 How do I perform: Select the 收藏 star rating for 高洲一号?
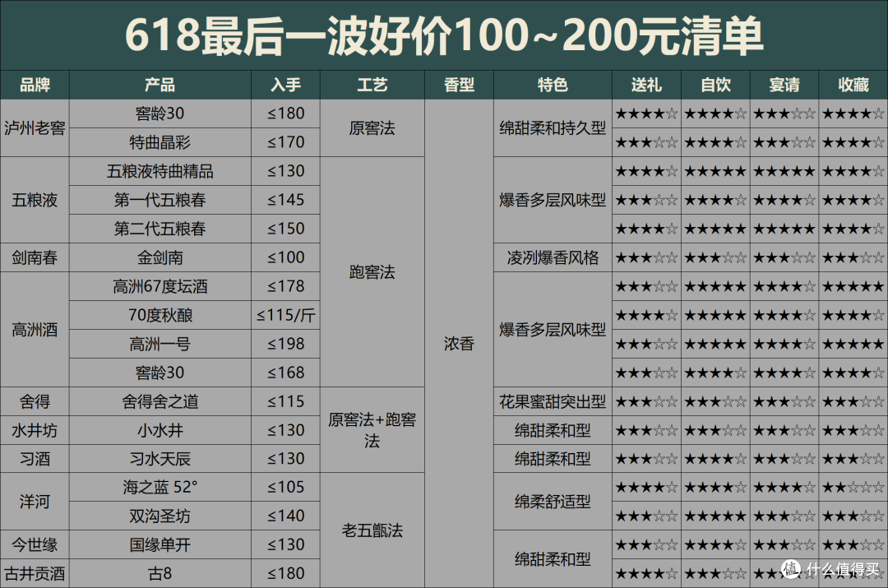pos(853,344)
